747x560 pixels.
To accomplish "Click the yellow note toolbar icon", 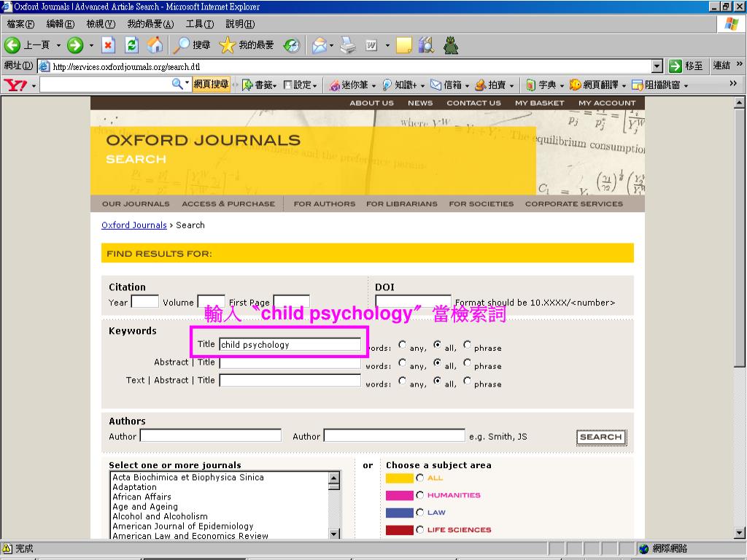I will 403,45.
